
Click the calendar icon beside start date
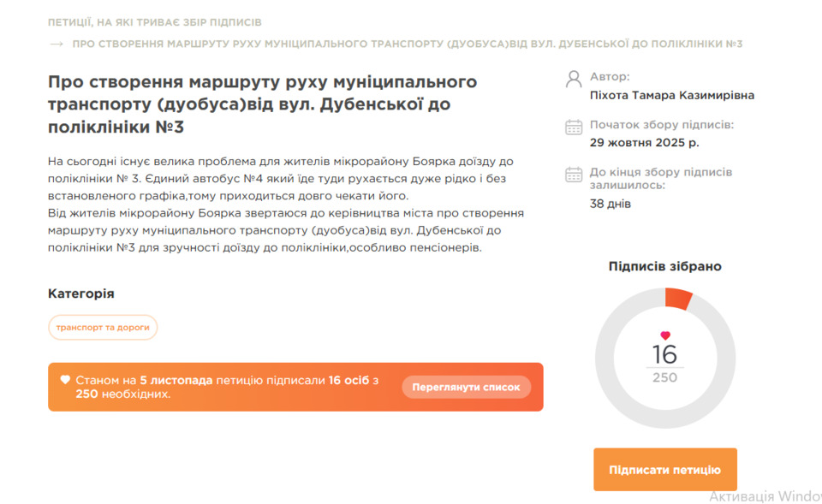[x=574, y=127]
